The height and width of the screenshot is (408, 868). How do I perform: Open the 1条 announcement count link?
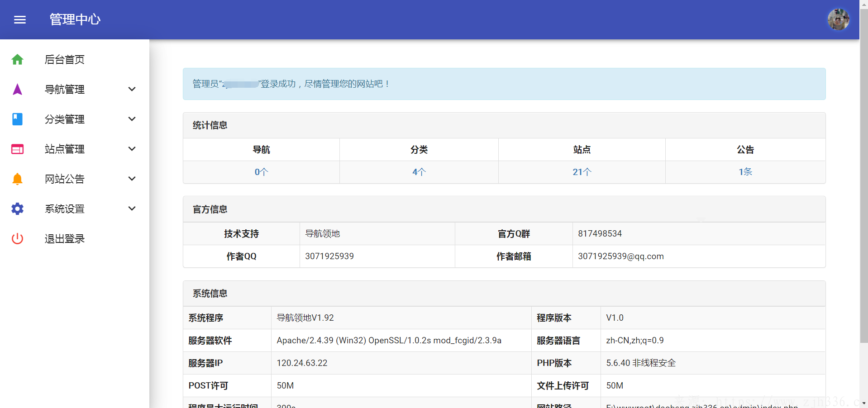click(x=745, y=172)
